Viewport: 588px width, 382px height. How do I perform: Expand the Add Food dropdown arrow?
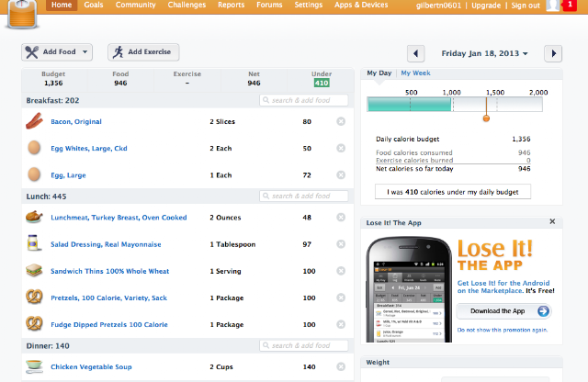pos(85,52)
